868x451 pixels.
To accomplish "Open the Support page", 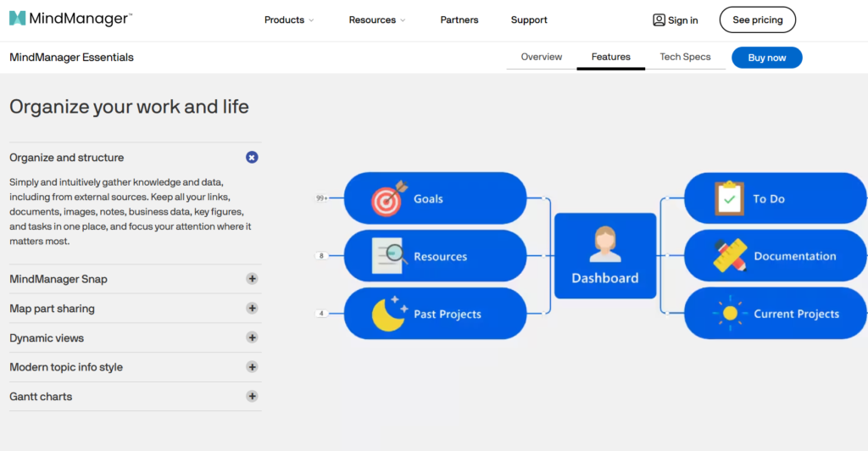I will pyautogui.click(x=529, y=19).
